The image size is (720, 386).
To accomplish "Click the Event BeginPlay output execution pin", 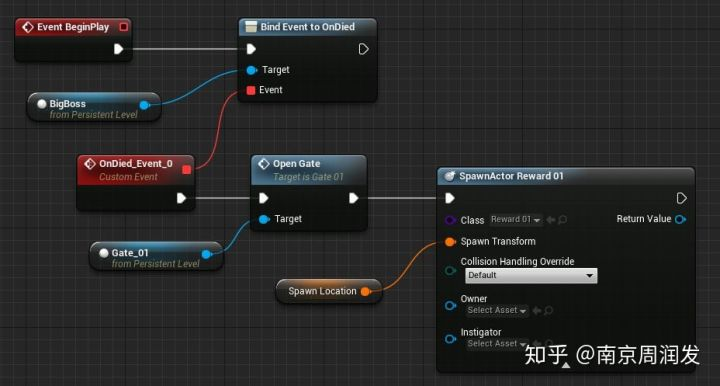I will pyautogui.click(x=118, y=49).
